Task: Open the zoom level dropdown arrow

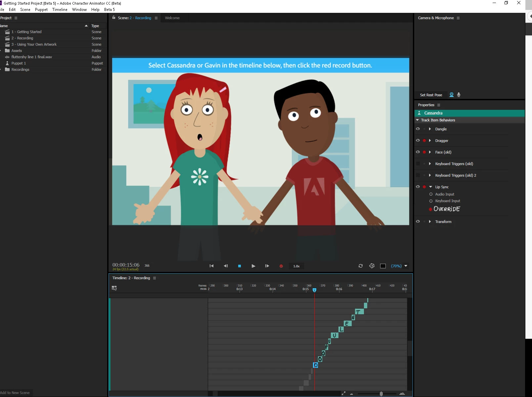Action: pyautogui.click(x=406, y=266)
